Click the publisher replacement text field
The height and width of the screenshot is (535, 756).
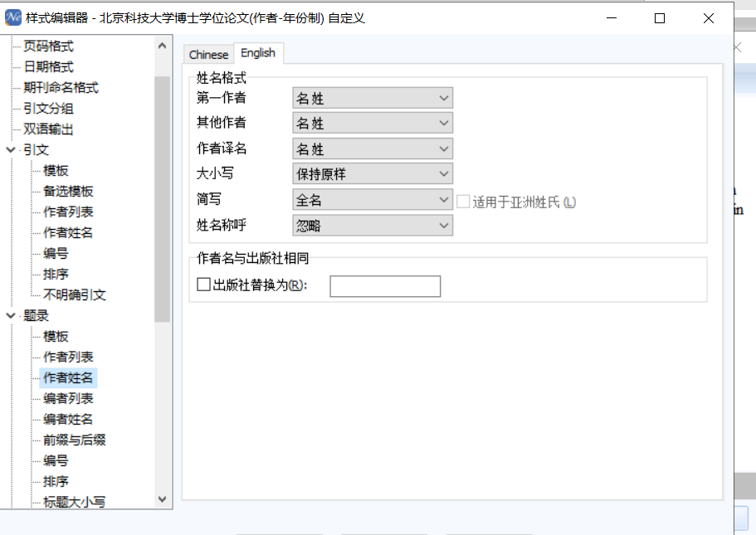click(385, 286)
